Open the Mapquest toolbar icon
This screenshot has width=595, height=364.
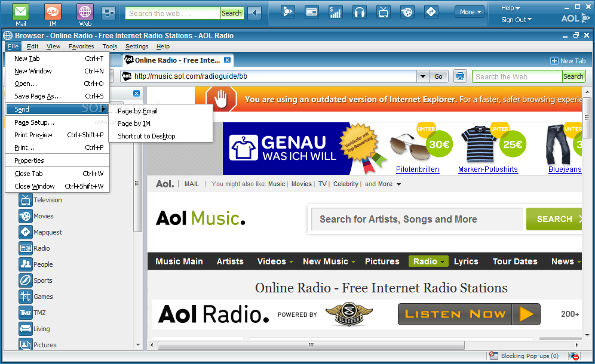(x=431, y=12)
